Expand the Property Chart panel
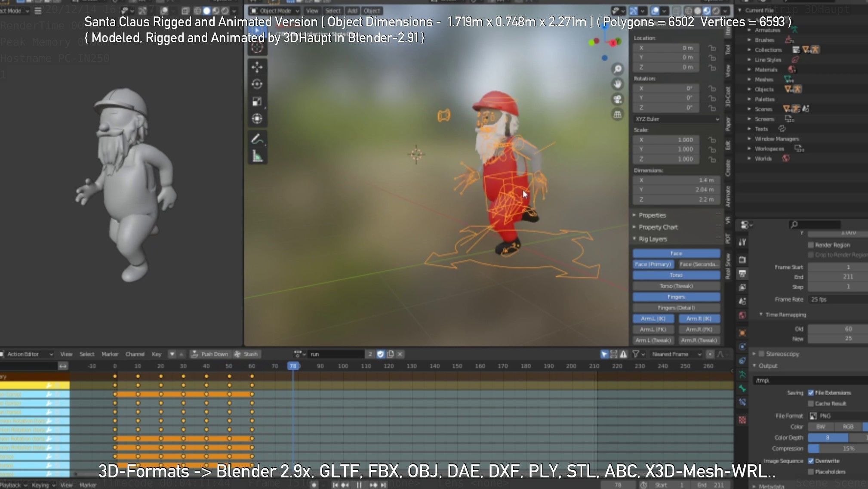 coord(658,227)
